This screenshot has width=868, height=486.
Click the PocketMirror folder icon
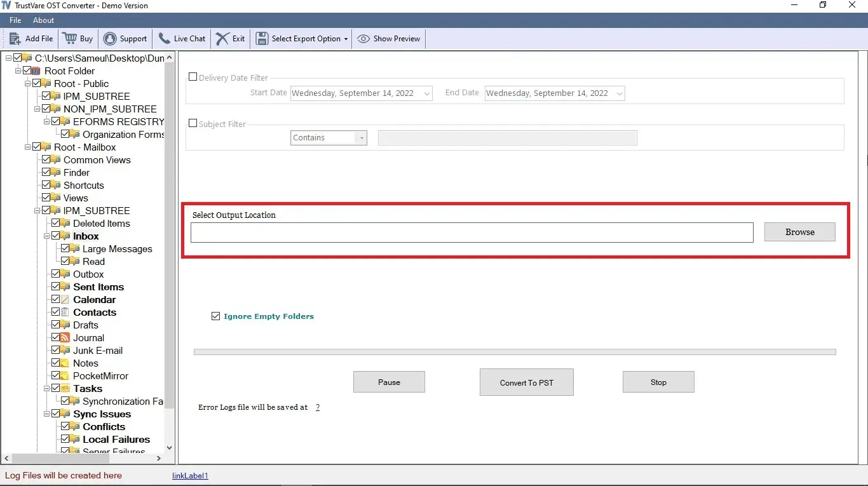click(x=65, y=375)
